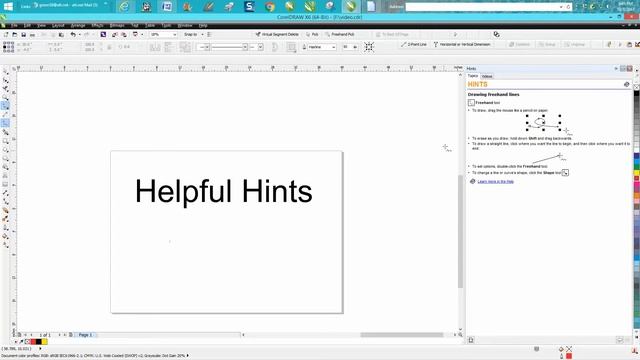Click the New document icon
This screenshot has height=360, width=640.
6,35
